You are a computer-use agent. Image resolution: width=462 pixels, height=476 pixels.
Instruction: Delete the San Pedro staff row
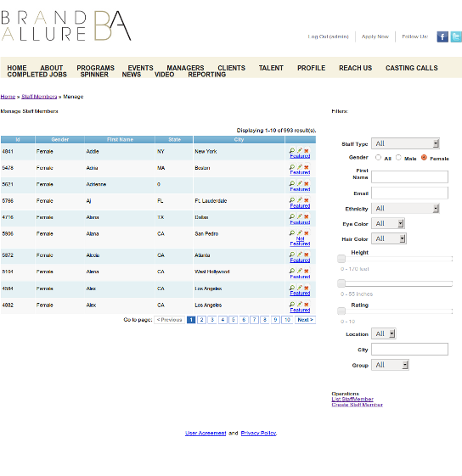[x=307, y=232]
